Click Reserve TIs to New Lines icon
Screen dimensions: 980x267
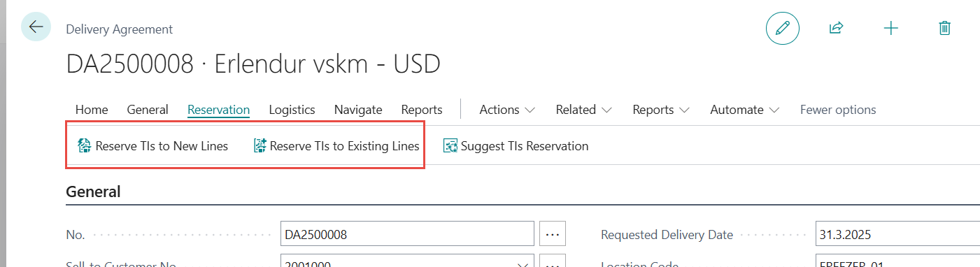[85, 146]
